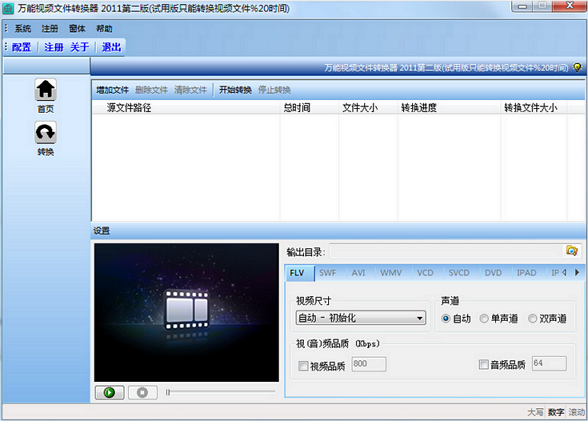The height and width of the screenshot is (421, 588).
Task: Click 增加文件 to add files
Action: 112,90
